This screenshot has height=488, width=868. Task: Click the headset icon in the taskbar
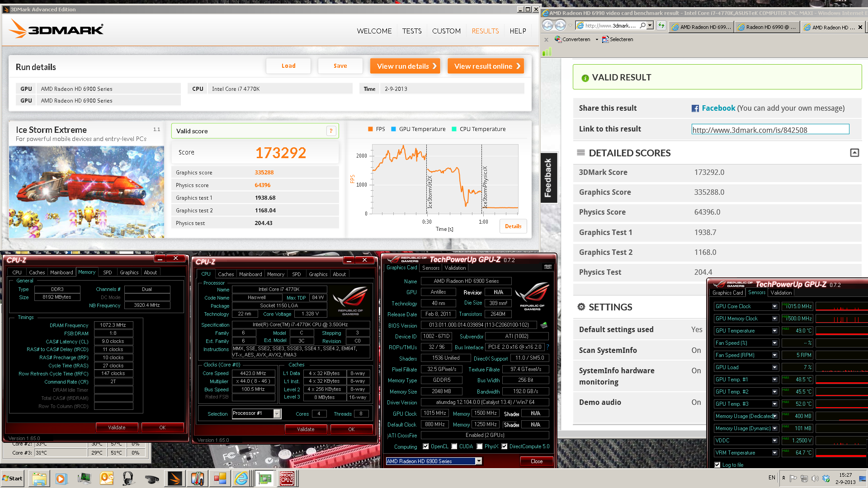pos(128,479)
